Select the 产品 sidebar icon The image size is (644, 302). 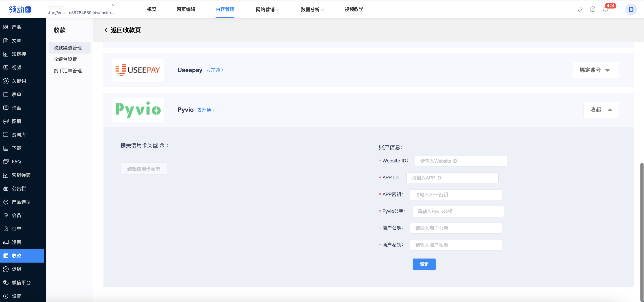click(x=6, y=27)
